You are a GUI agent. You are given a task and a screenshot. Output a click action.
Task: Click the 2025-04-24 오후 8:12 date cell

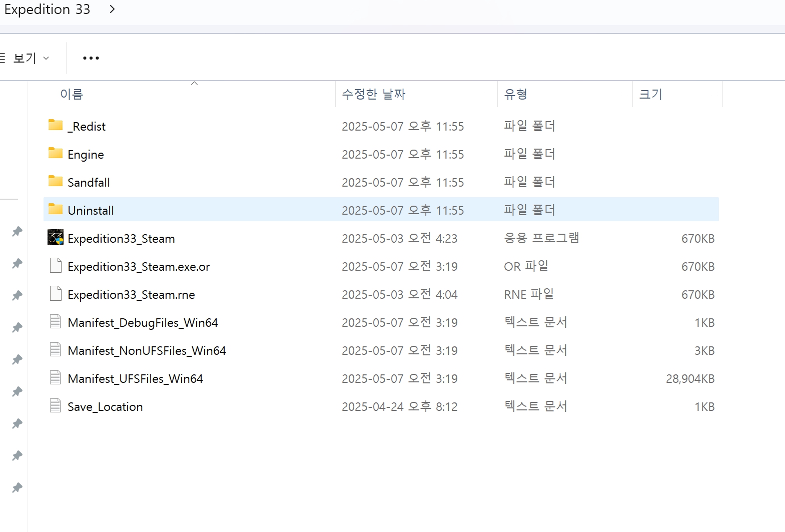[x=400, y=407]
